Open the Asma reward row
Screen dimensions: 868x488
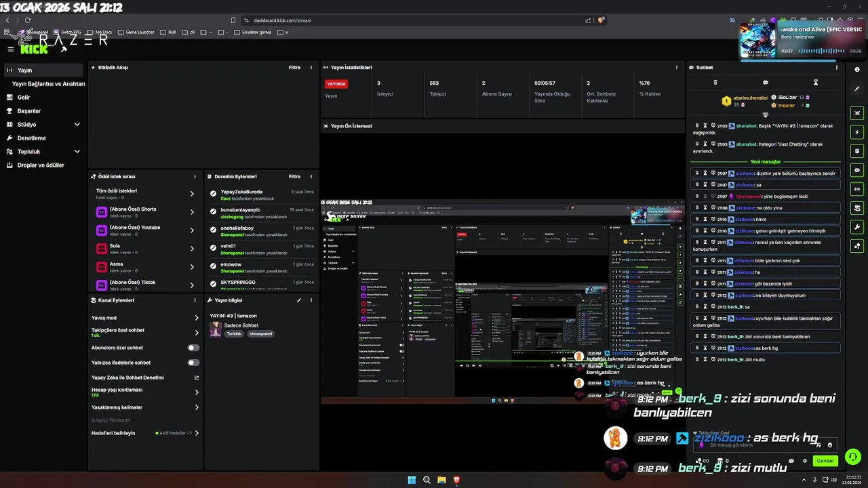(x=147, y=267)
